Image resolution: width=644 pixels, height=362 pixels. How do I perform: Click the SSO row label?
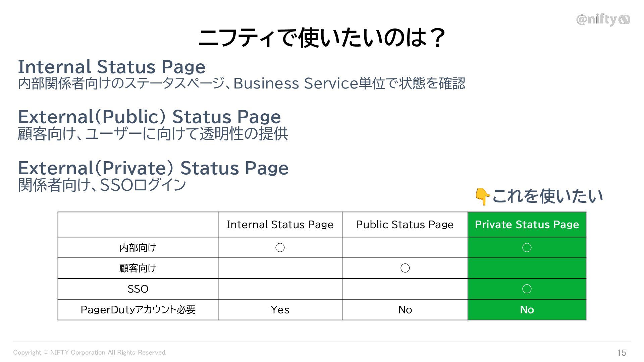138,289
